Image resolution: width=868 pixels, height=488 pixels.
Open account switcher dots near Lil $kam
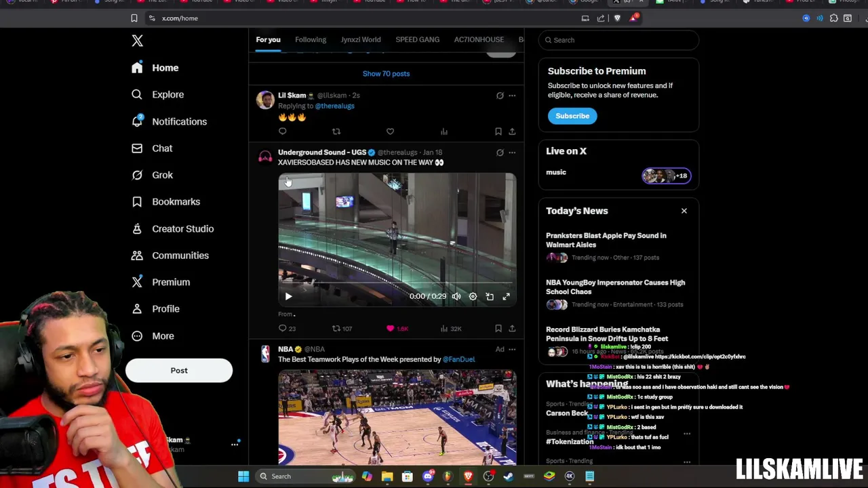235,445
